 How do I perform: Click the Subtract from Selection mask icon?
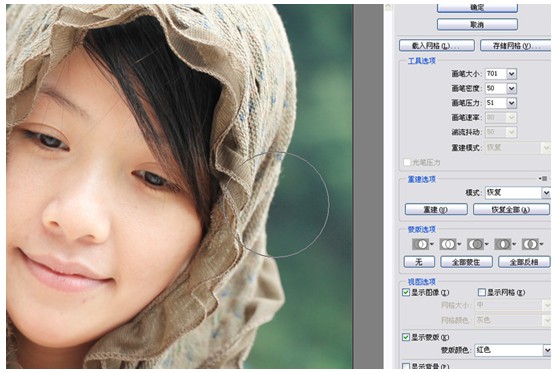477,244
